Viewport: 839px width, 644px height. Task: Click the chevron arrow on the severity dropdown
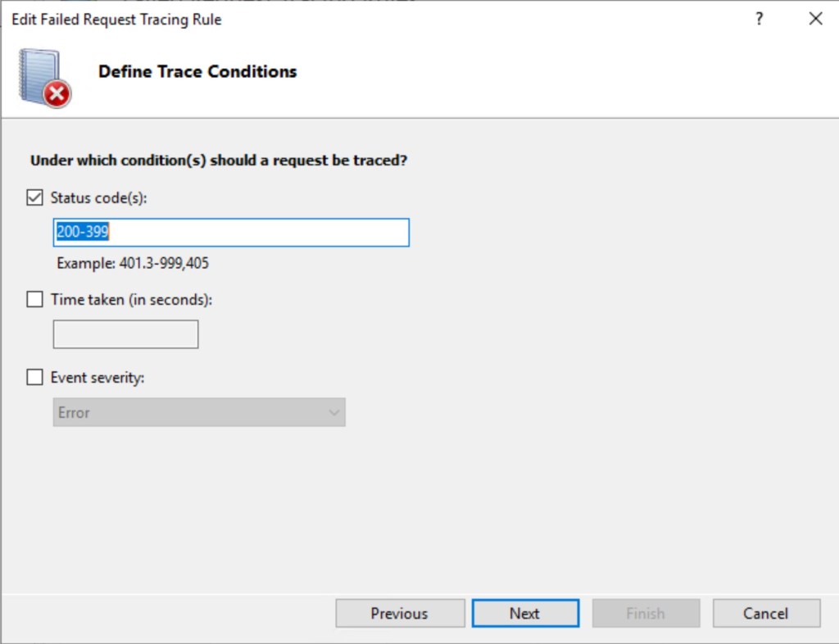pyautogui.click(x=333, y=413)
